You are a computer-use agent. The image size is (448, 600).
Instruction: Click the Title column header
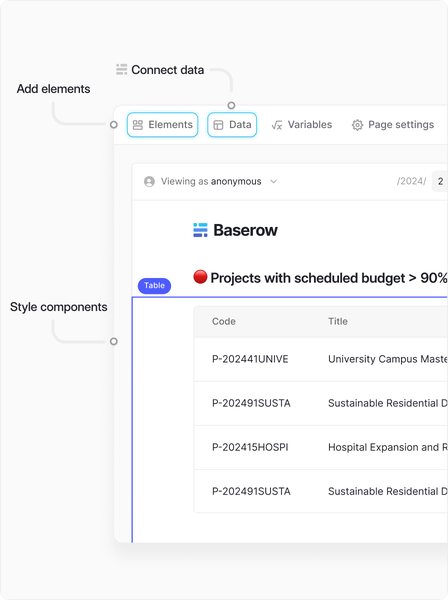pyautogui.click(x=338, y=321)
